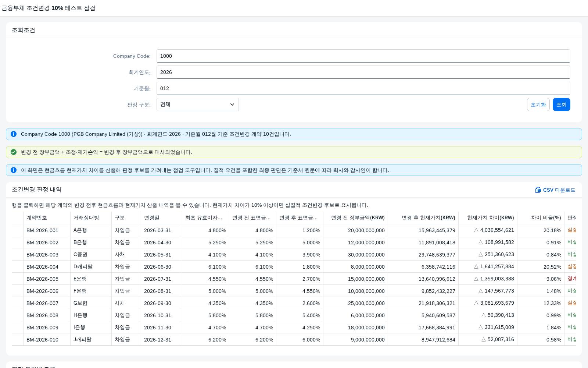Click difference ratio 12.33% cell
This screenshot has height=368, width=588.
click(541, 303)
